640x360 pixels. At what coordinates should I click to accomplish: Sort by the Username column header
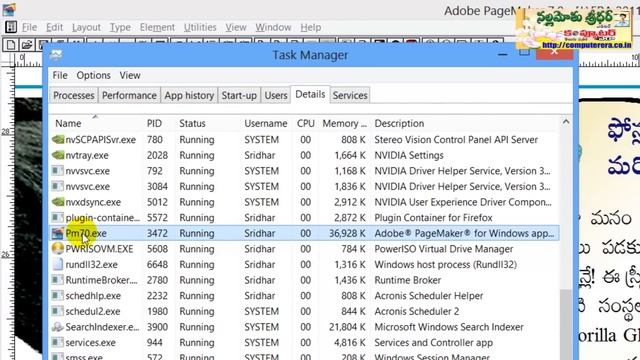tap(266, 123)
